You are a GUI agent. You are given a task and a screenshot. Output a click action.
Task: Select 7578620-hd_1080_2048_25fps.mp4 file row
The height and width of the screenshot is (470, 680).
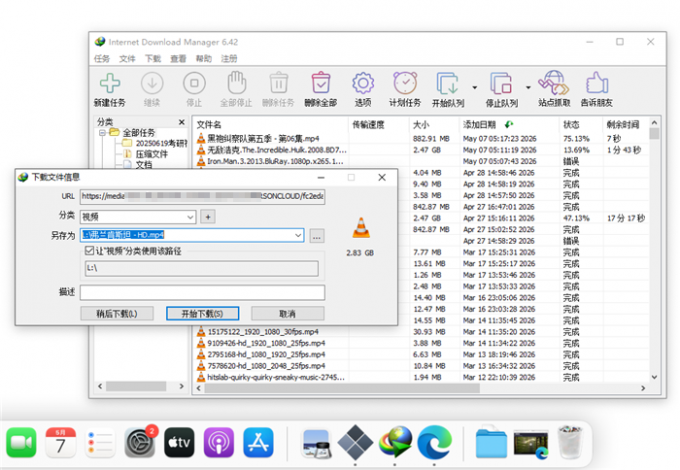pyautogui.click(x=422, y=366)
